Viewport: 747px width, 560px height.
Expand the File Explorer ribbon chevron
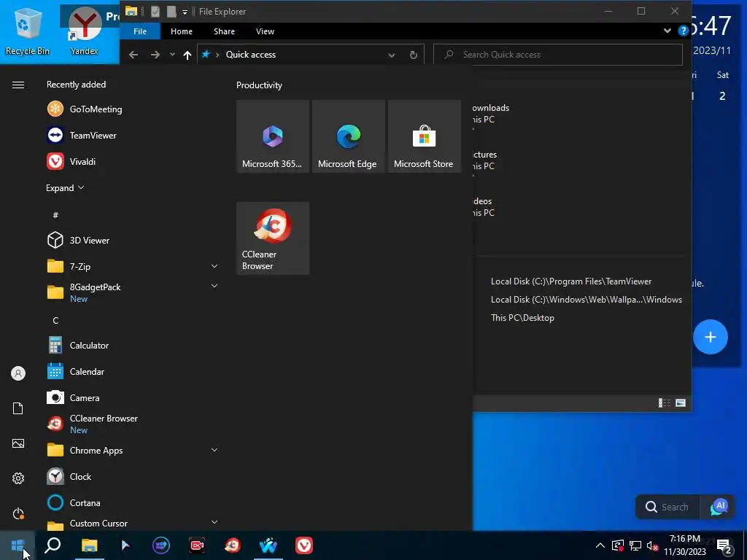[667, 31]
